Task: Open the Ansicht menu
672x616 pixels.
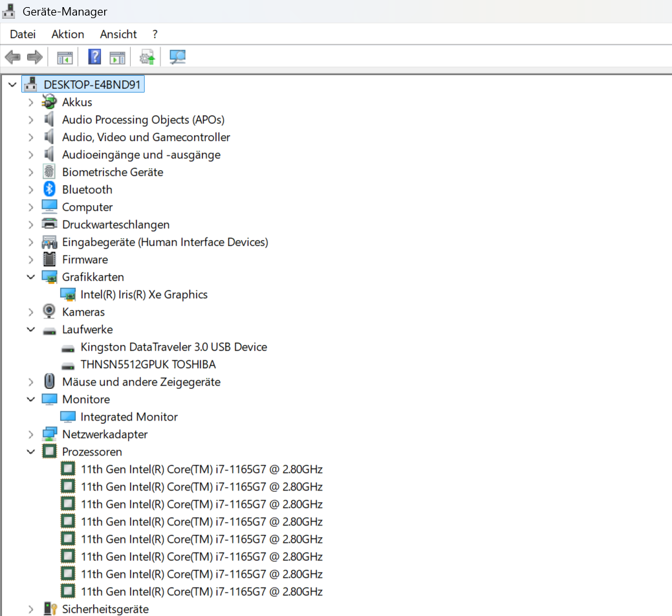Action: [118, 34]
